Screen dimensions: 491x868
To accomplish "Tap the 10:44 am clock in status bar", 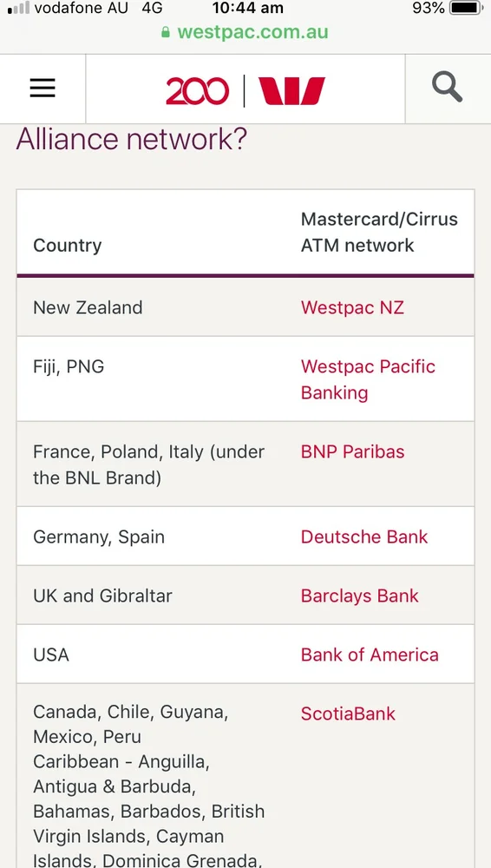I will coord(247,9).
